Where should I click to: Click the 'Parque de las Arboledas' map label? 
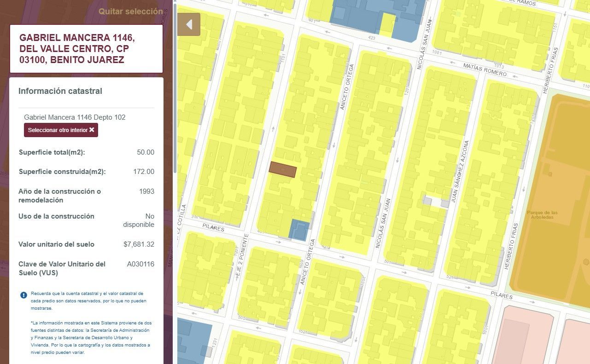click(542, 215)
